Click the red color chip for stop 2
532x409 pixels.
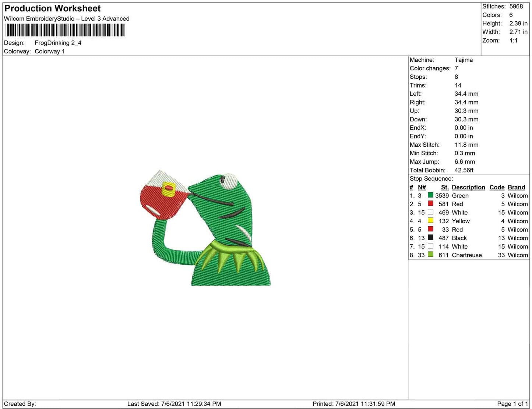(430, 204)
